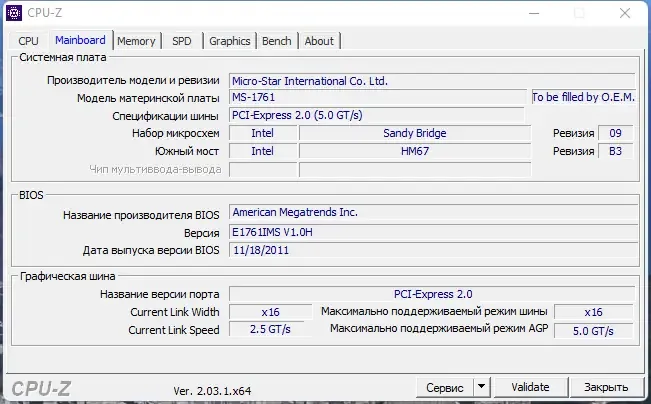The image size is (651, 404).
Task: Close the CPU-Z window with X
Action: click(x=625, y=13)
